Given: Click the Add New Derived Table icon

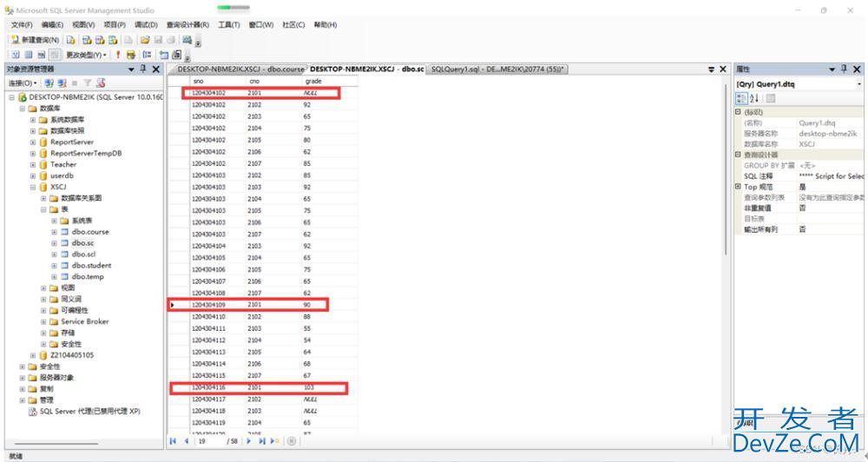Looking at the screenshot, I should pos(176,55).
